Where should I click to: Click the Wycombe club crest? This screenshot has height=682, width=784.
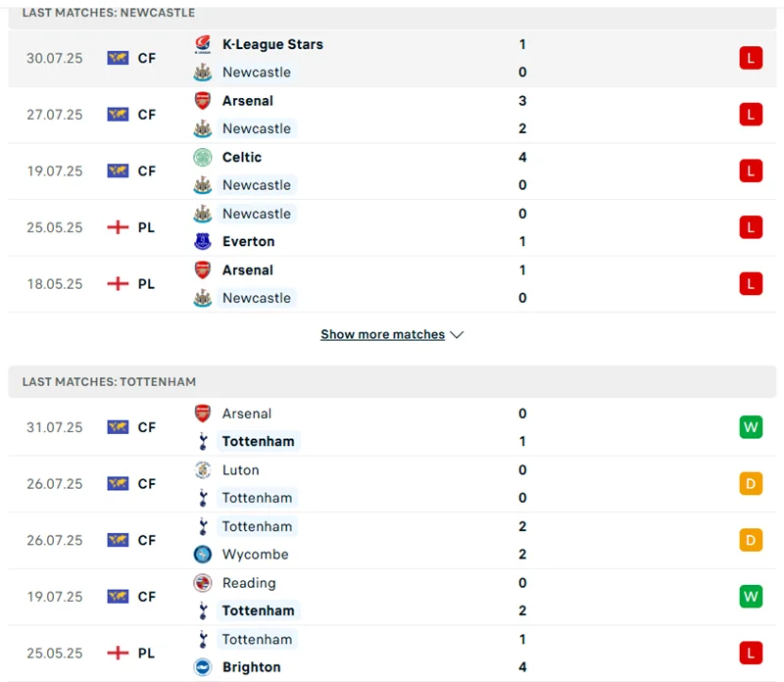[x=203, y=554]
